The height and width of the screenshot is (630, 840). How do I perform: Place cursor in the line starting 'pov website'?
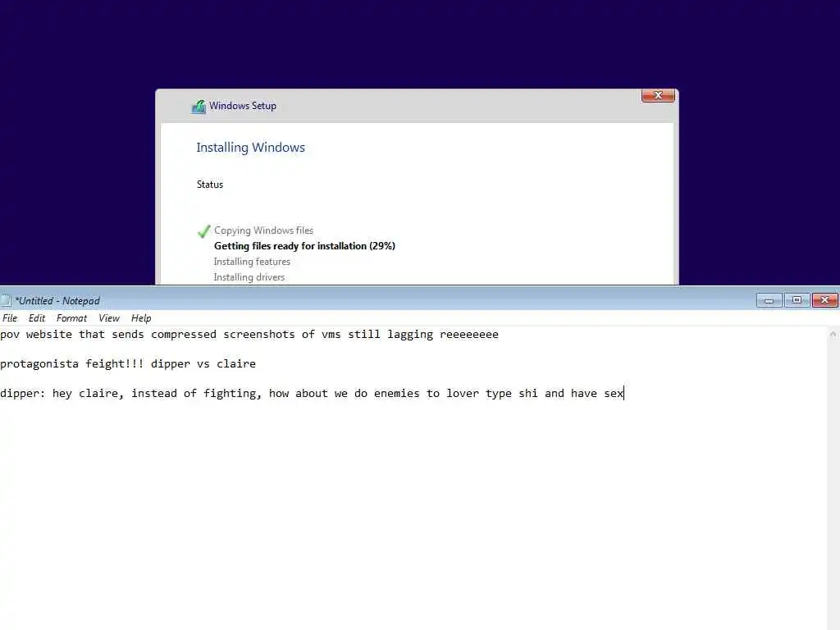[249, 335]
